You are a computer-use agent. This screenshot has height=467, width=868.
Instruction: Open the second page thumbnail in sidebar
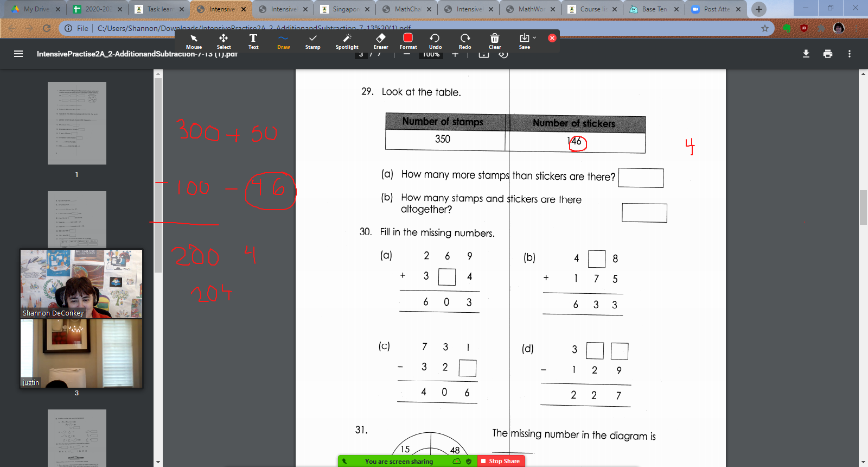point(77,220)
